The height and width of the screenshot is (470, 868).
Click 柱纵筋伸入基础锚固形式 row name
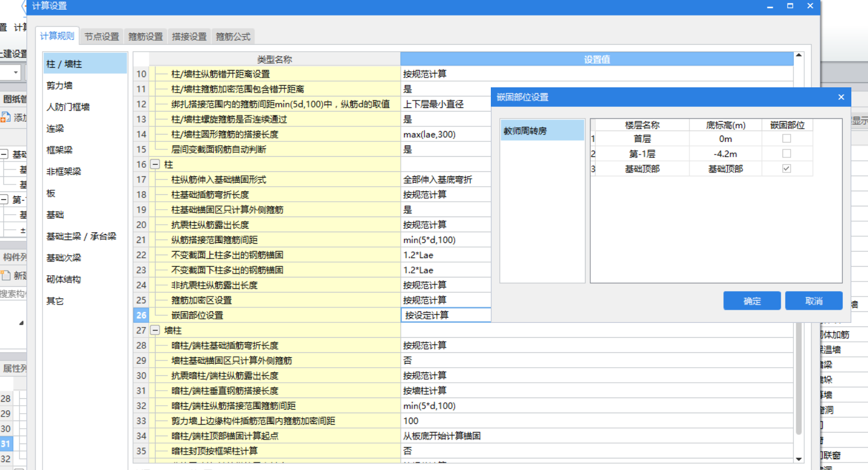pyautogui.click(x=219, y=180)
